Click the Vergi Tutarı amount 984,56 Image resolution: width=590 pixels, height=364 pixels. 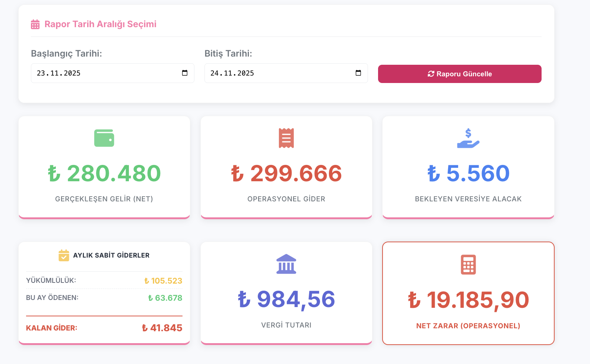[x=286, y=299]
